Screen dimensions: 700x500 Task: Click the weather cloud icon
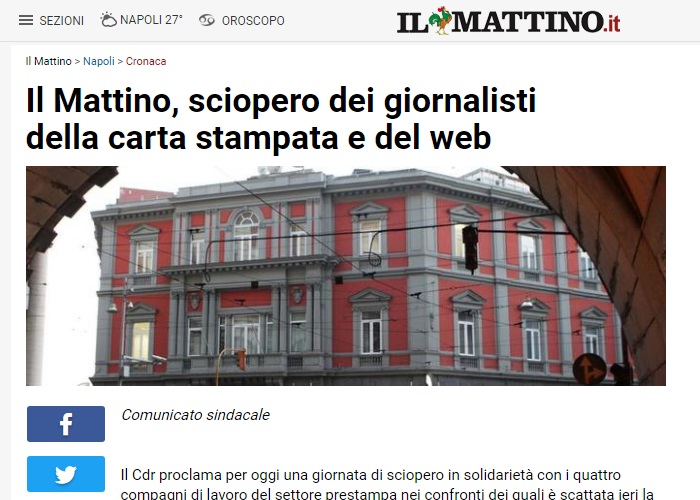[108, 20]
